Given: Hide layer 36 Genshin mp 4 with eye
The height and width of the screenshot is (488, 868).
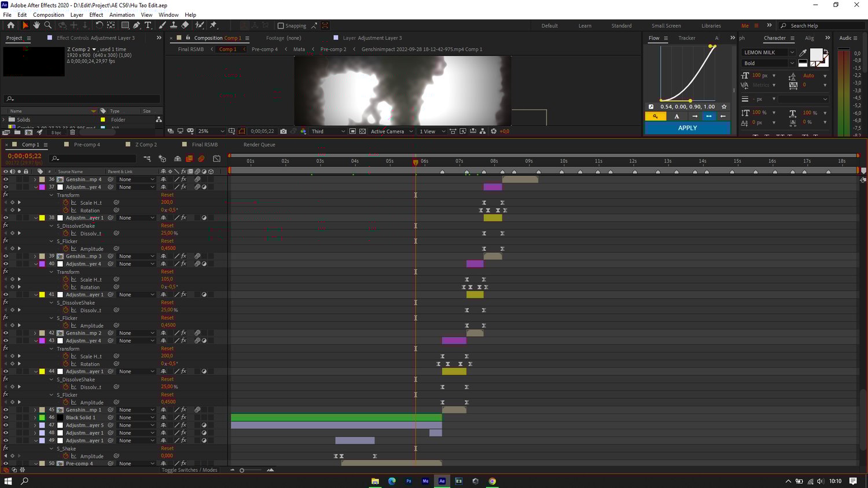Looking at the screenshot, I should pos(6,179).
